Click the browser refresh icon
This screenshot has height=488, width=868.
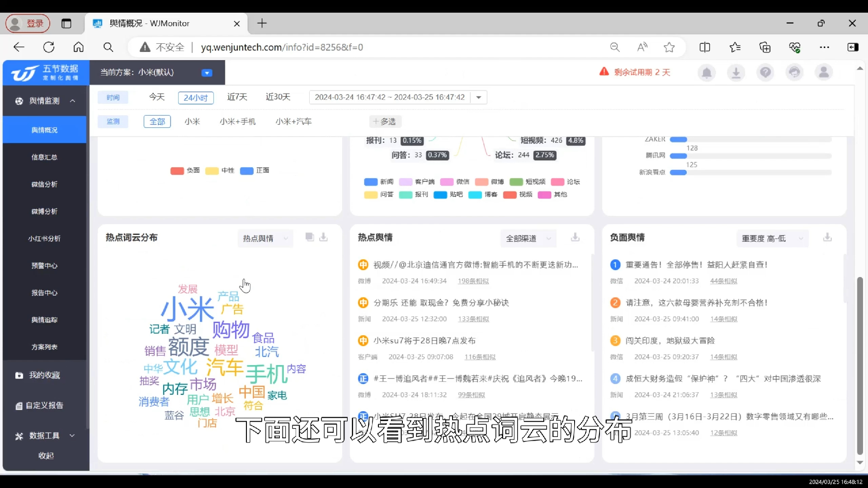coord(49,47)
